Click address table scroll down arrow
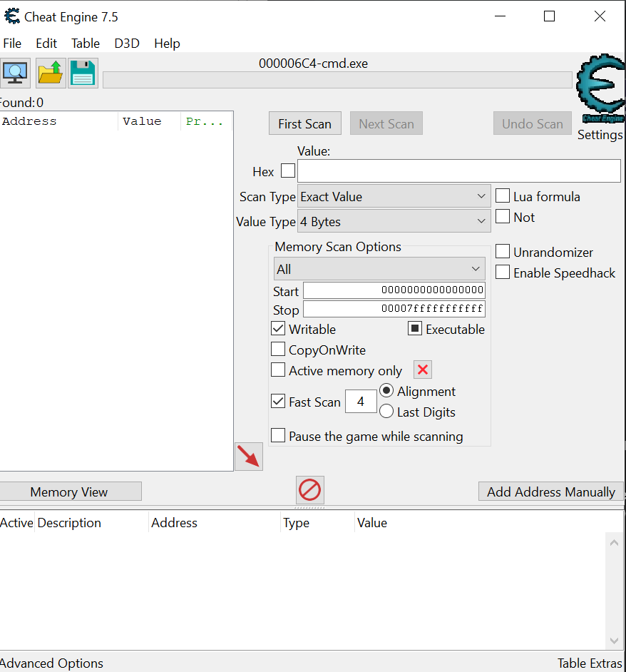Viewport: 626px width, 672px height. (x=614, y=641)
